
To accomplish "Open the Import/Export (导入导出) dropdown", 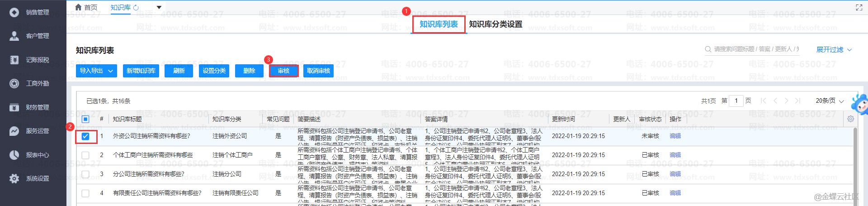I will 97,71.
